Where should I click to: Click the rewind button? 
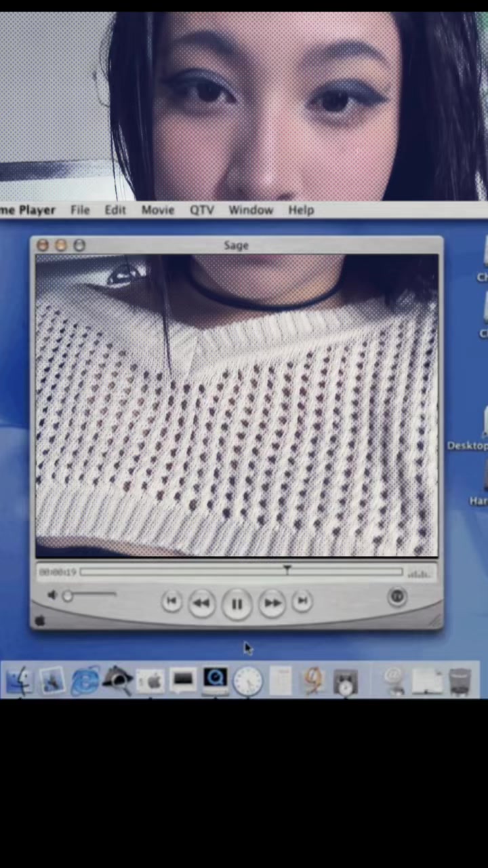201,602
